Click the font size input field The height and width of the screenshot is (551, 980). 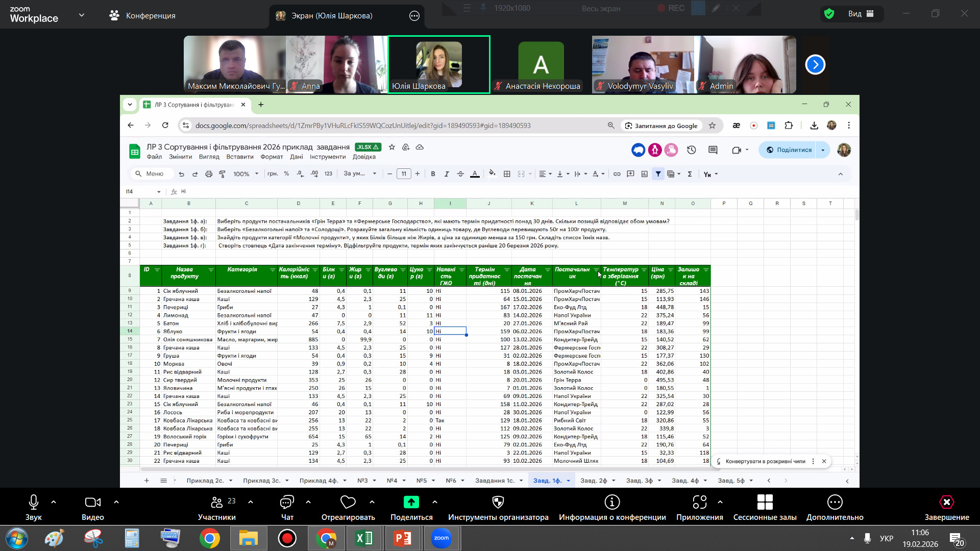click(404, 174)
